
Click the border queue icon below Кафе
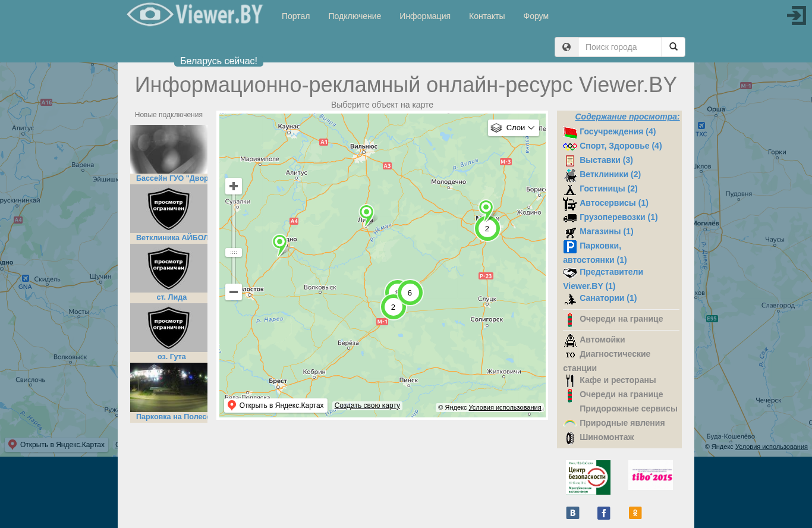pos(570,395)
